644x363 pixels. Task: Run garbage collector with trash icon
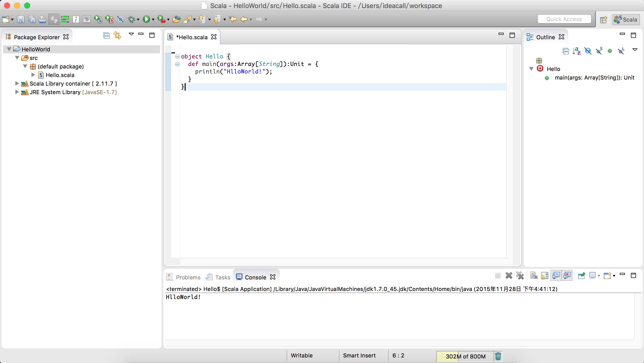(x=498, y=356)
